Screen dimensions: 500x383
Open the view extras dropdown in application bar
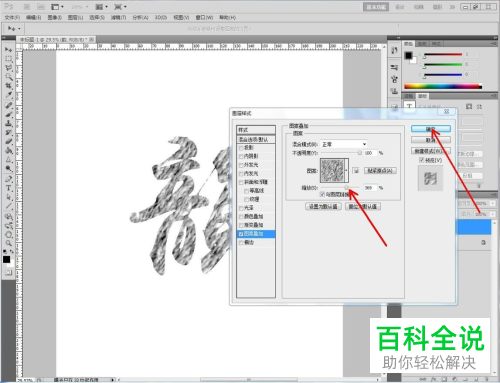click(57, 7)
